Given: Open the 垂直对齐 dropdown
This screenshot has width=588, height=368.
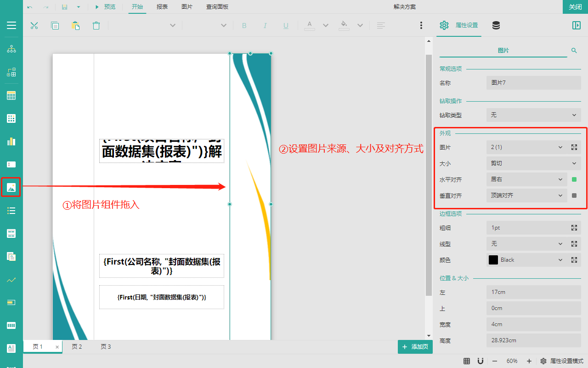Looking at the screenshot, I should (x=526, y=195).
